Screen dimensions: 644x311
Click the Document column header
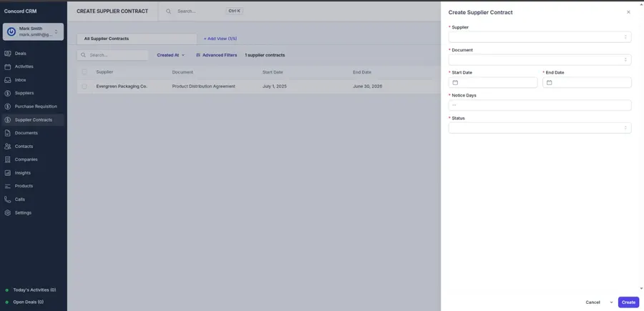coord(182,71)
